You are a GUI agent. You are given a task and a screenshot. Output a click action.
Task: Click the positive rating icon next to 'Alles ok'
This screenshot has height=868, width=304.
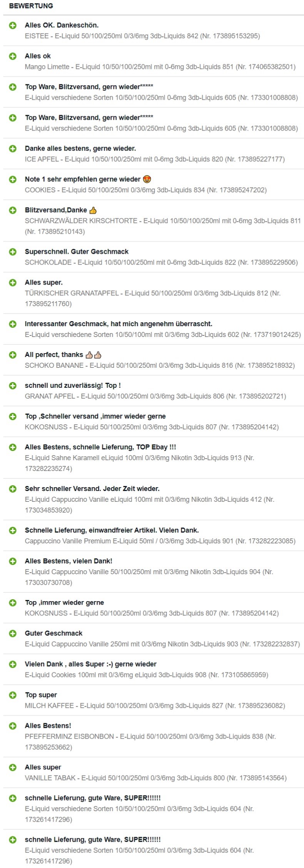pyautogui.click(x=13, y=56)
